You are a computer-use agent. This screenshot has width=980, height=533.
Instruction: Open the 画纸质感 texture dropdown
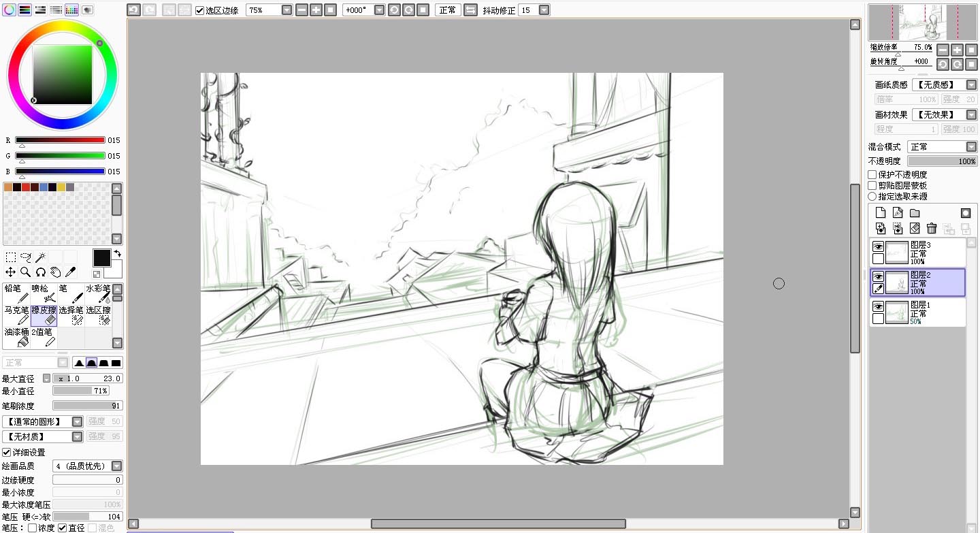[971, 85]
